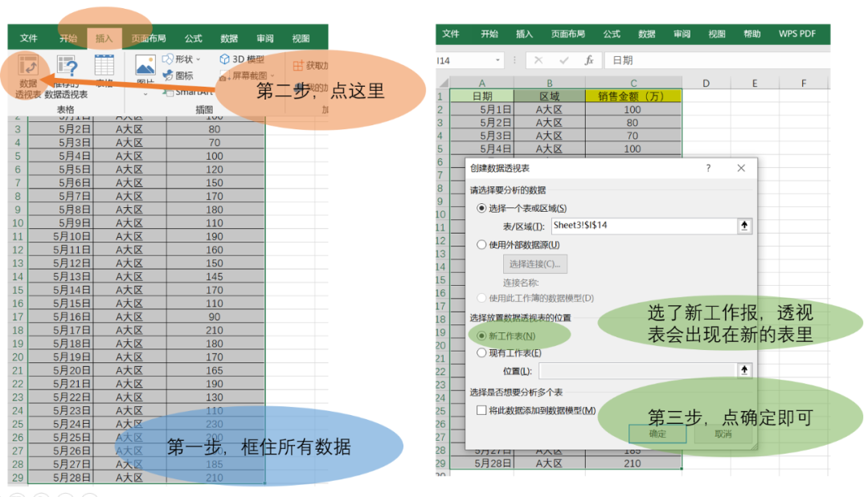Click the formula bar confirm checkmark
Viewport: 868px width, 497px height.
coord(563,60)
